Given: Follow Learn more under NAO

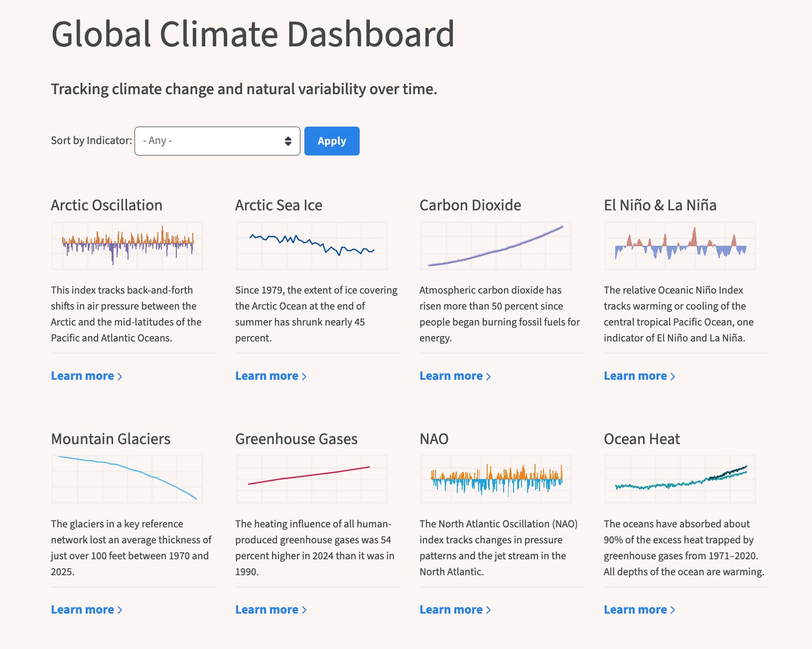Looking at the screenshot, I should [455, 610].
